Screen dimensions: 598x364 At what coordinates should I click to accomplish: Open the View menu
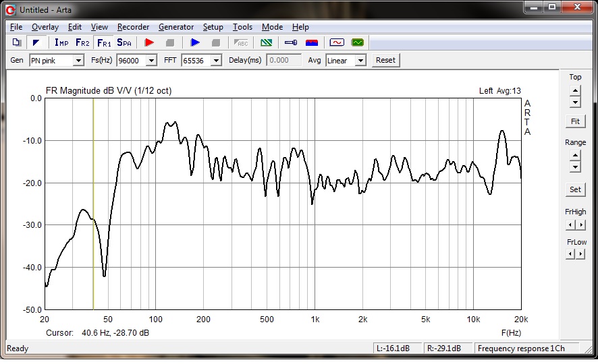click(99, 27)
